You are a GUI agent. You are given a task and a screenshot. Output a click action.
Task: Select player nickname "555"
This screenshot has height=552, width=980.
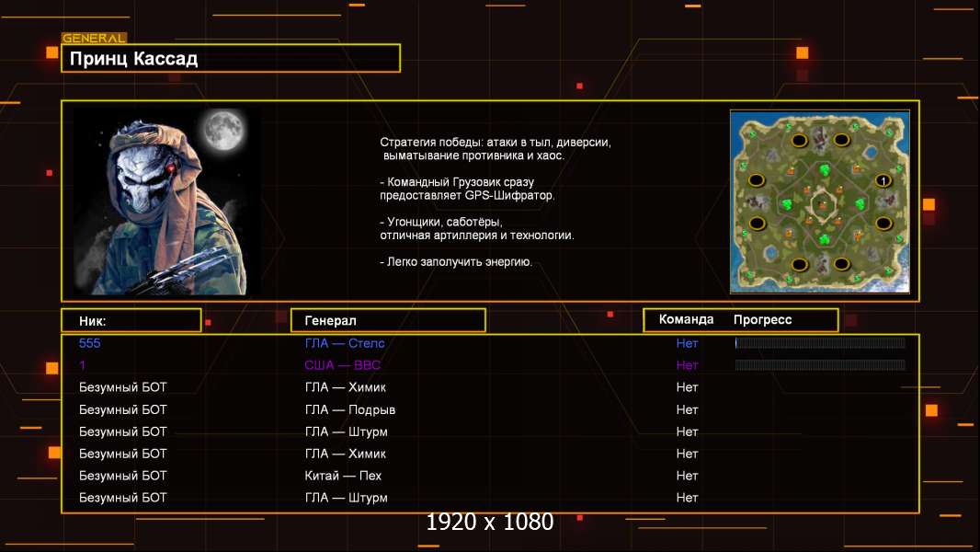click(89, 343)
